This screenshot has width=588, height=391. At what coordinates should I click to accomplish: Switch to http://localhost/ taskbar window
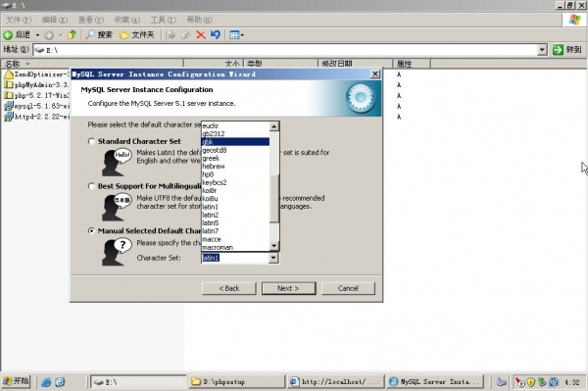(335, 381)
